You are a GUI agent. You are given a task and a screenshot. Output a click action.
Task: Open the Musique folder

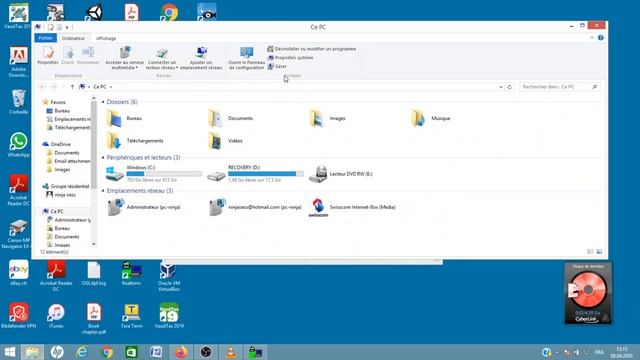pos(431,118)
